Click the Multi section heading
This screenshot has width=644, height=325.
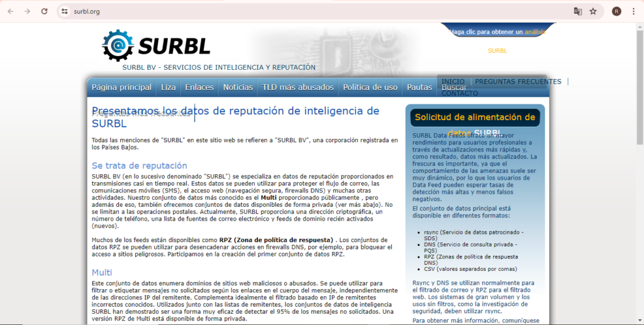pos(102,272)
